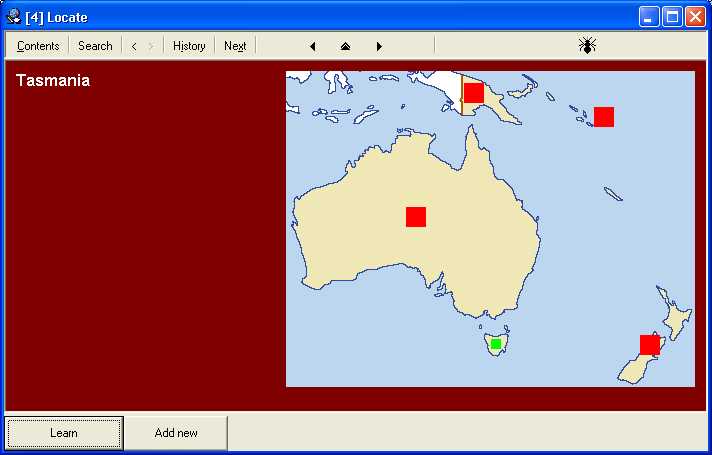Click the red marker in central Australia
The width and height of the screenshot is (712, 455).
click(x=416, y=217)
